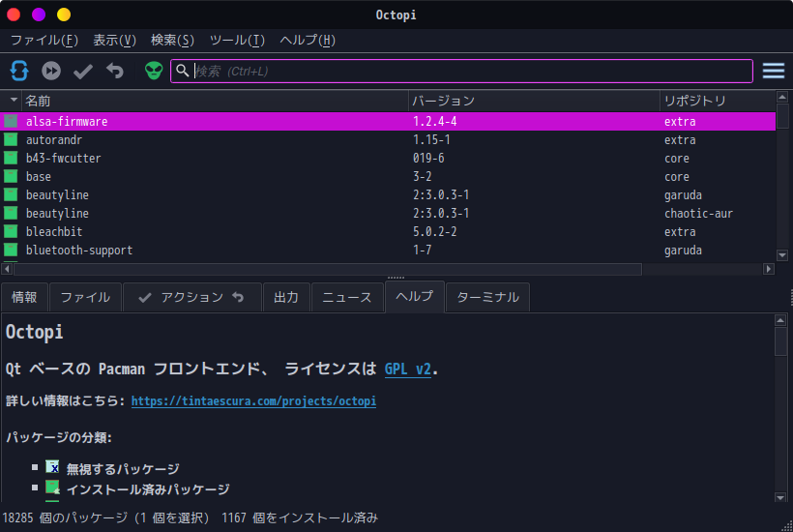The image size is (793, 532).
Task: Click the undo arrow on the action tab
Action: click(238, 297)
